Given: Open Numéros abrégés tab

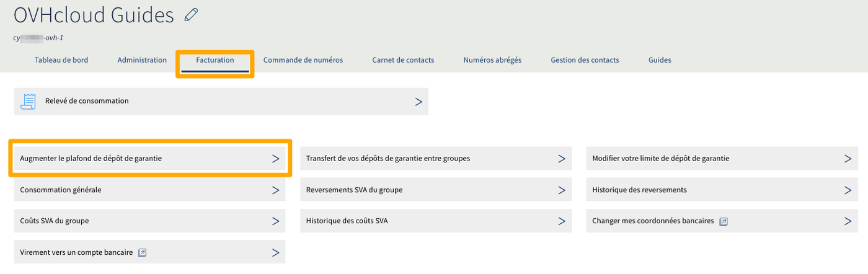Looking at the screenshot, I should (x=492, y=60).
